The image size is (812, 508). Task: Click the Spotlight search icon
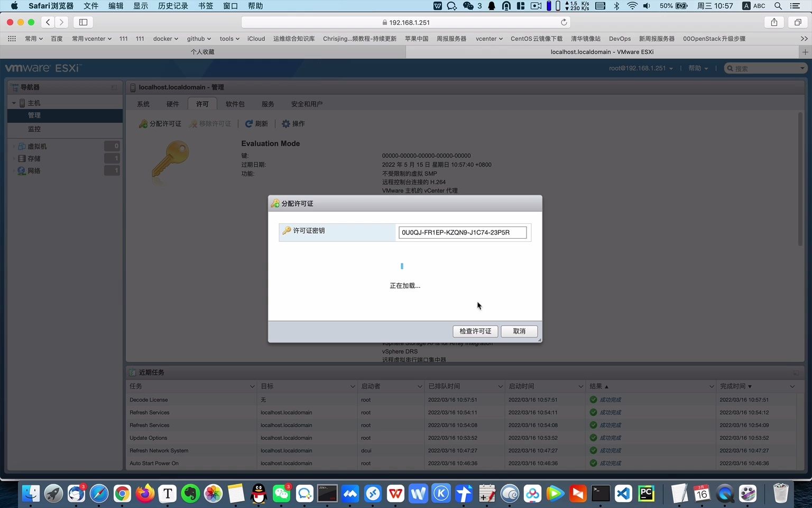click(778, 6)
